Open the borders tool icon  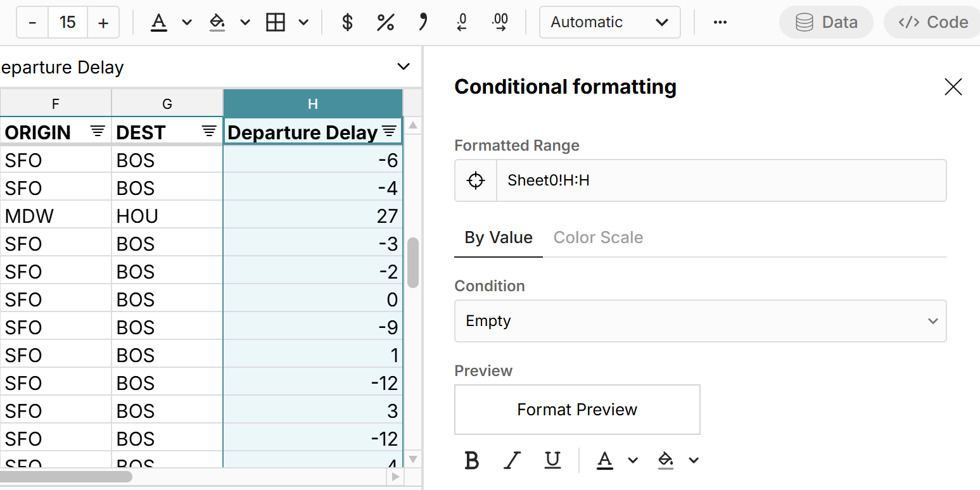pos(275,22)
